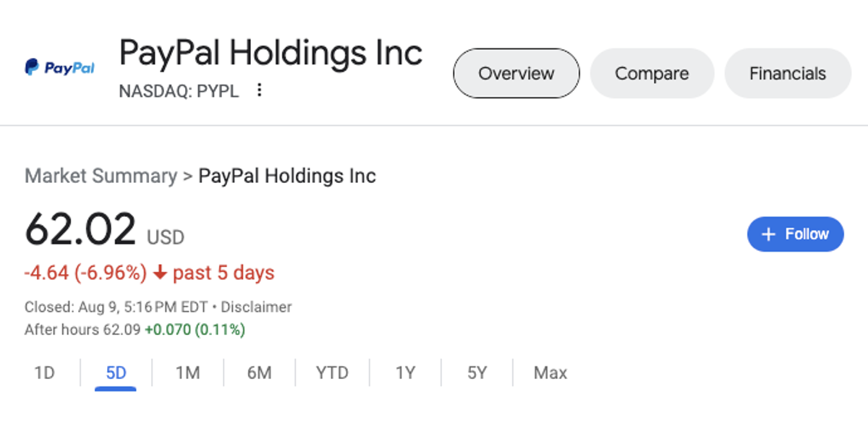Screen dimensions: 868x434
Task: Click the PayPal logo
Action: click(60, 69)
